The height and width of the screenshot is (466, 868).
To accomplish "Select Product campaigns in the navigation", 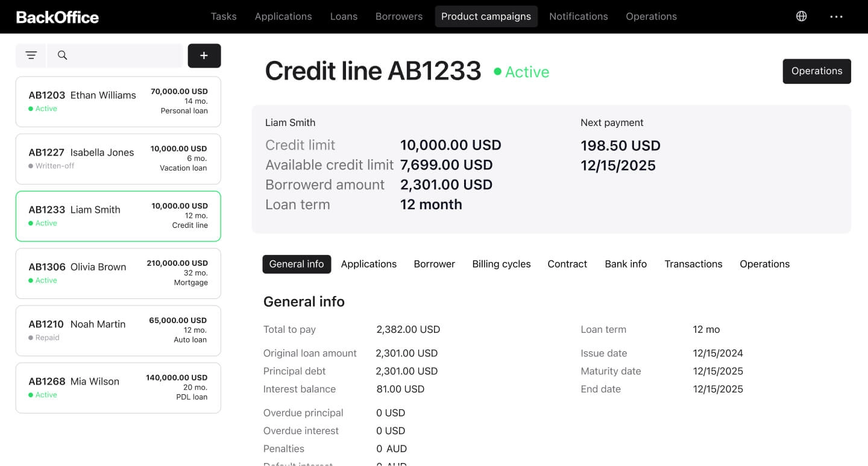I will [486, 16].
